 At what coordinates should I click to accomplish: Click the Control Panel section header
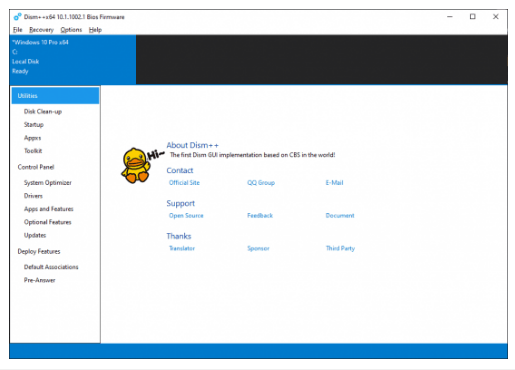click(36, 167)
